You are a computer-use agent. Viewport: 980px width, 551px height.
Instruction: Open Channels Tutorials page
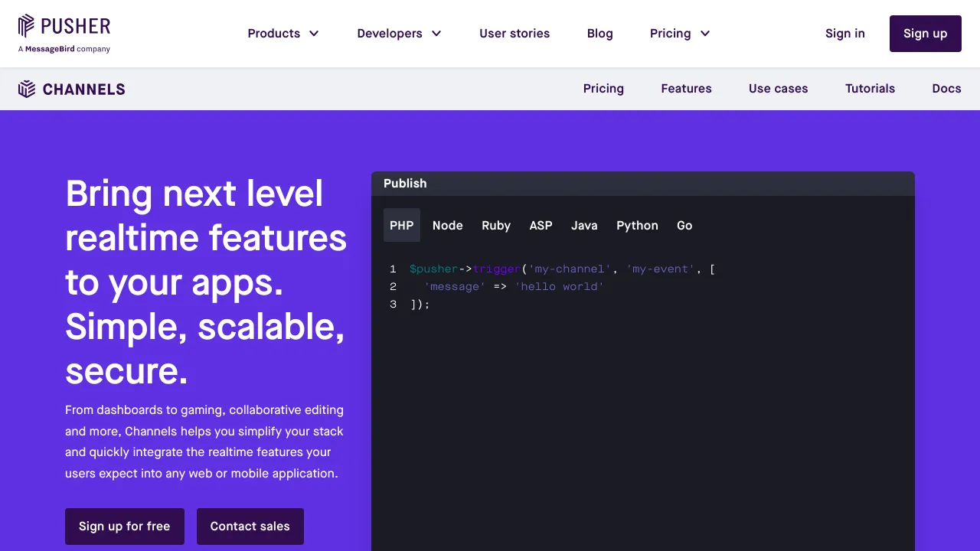pos(870,89)
